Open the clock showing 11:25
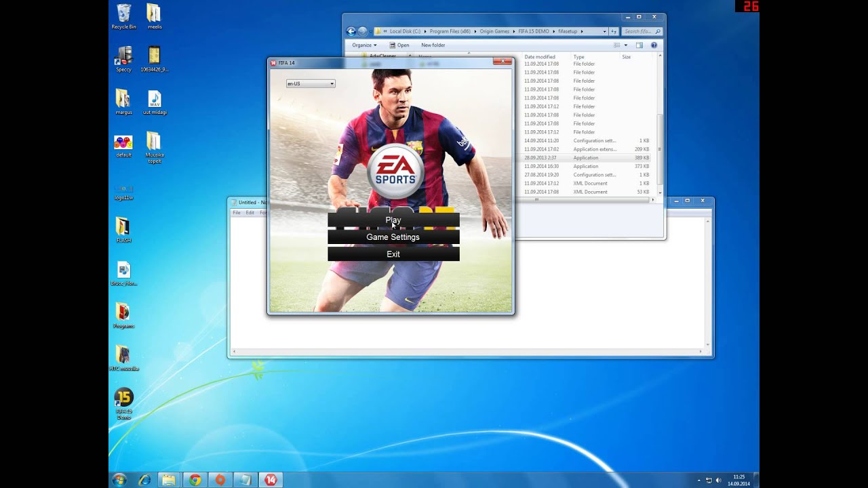The height and width of the screenshot is (488, 868). coord(738,480)
